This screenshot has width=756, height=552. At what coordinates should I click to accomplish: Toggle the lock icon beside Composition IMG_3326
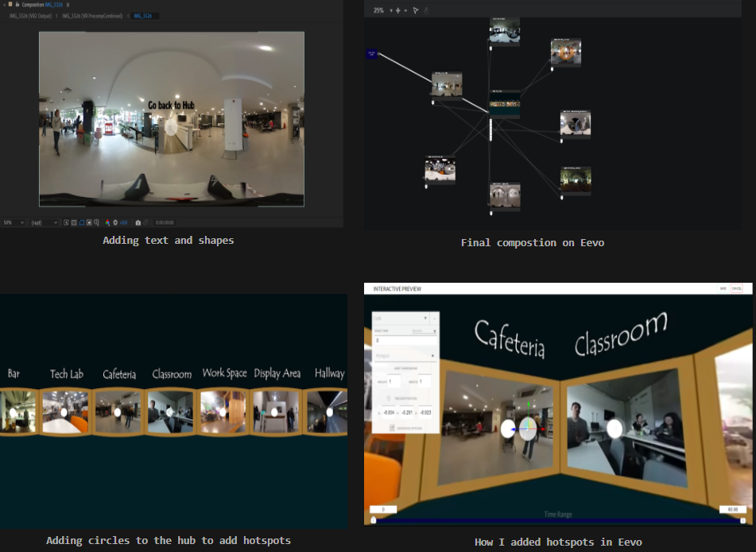17,4
